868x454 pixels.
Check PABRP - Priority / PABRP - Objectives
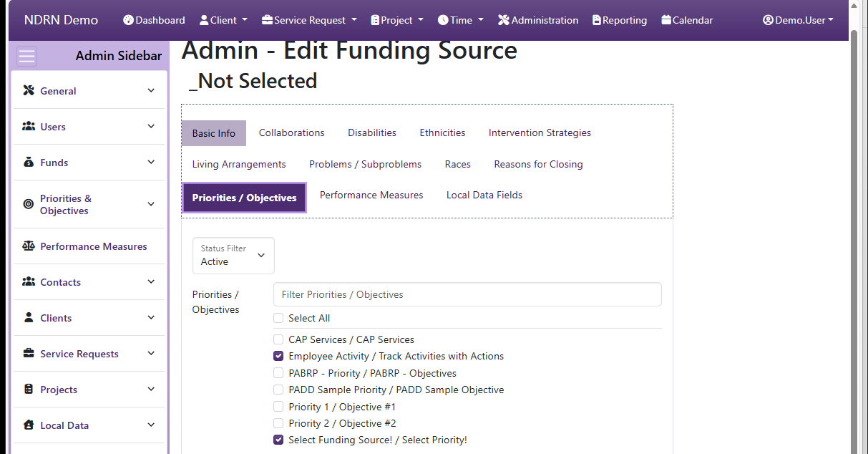278,373
